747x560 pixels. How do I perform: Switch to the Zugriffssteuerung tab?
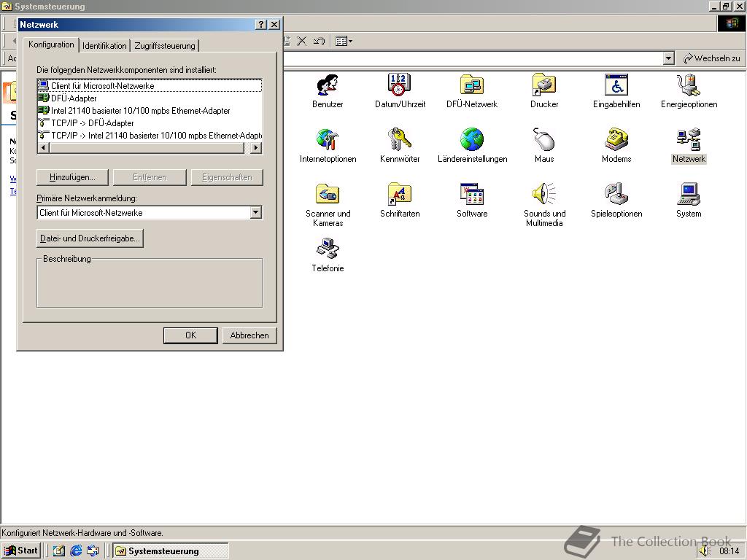pos(164,46)
